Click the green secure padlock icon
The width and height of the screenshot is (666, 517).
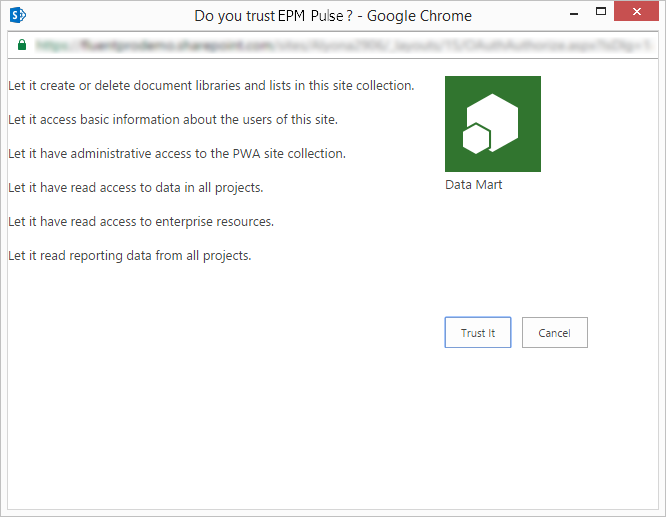click(x=22, y=45)
